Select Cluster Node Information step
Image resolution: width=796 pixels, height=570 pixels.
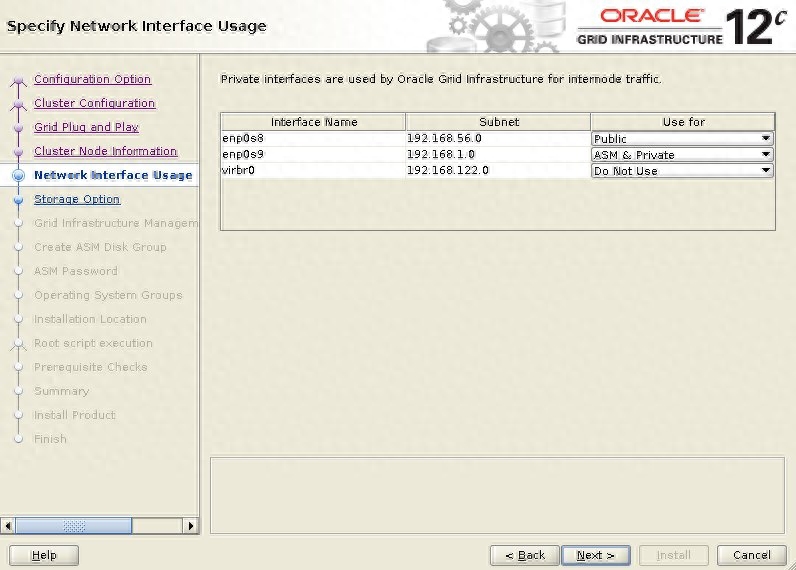coord(105,151)
